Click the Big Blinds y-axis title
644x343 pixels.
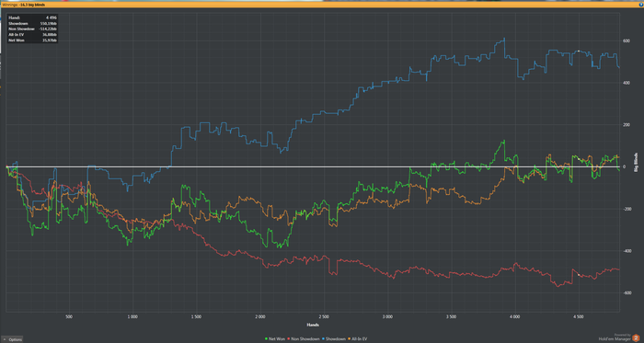coord(637,162)
